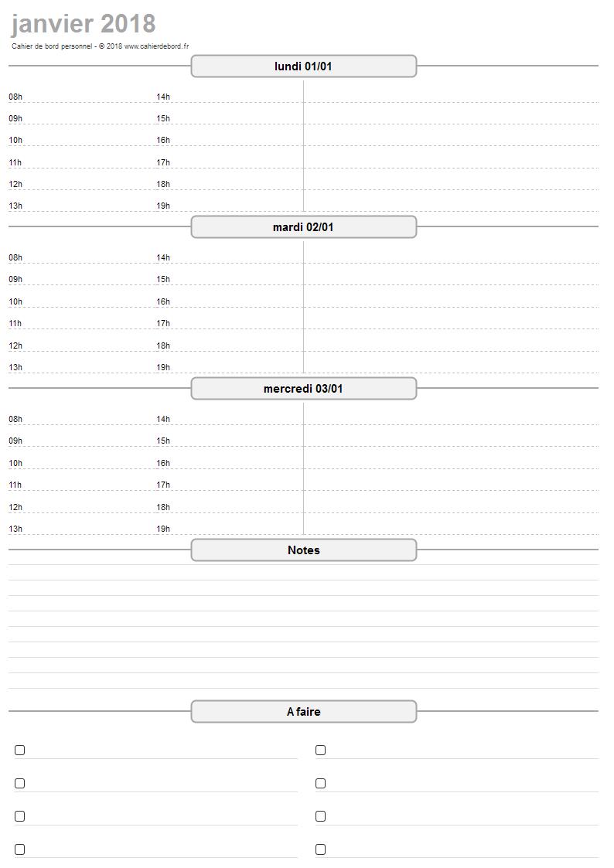The image size is (614, 868).
Task: Click the Notes section header
Action: (303, 550)
